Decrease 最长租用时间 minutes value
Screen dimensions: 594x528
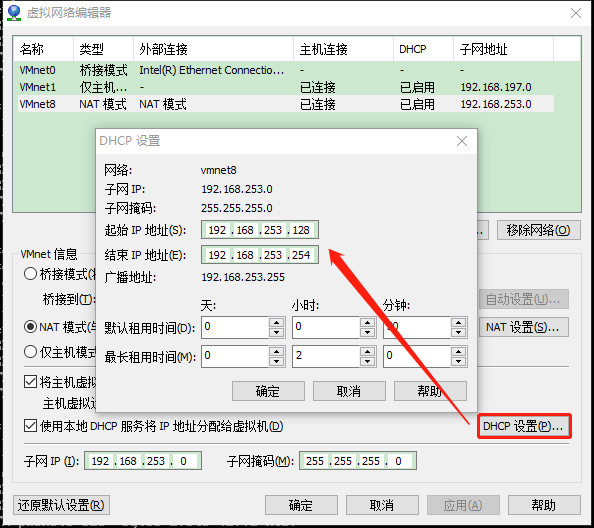458,362
